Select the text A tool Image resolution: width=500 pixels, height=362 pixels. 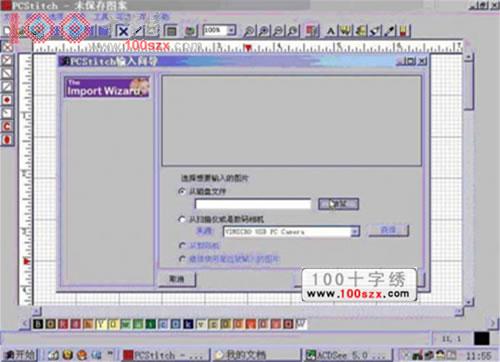click(x=330, y=31)
